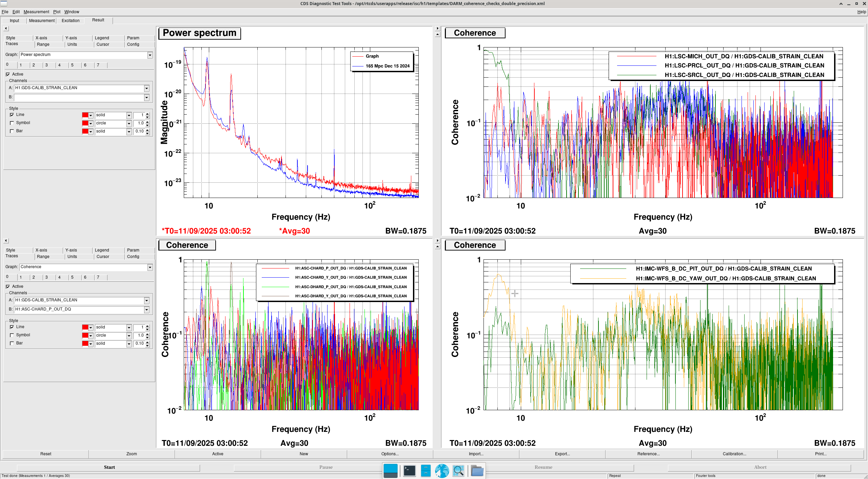Collapse upper options panel with left arrow
The height and width of the screenshot is (479, 868).
tap(6, 28)
